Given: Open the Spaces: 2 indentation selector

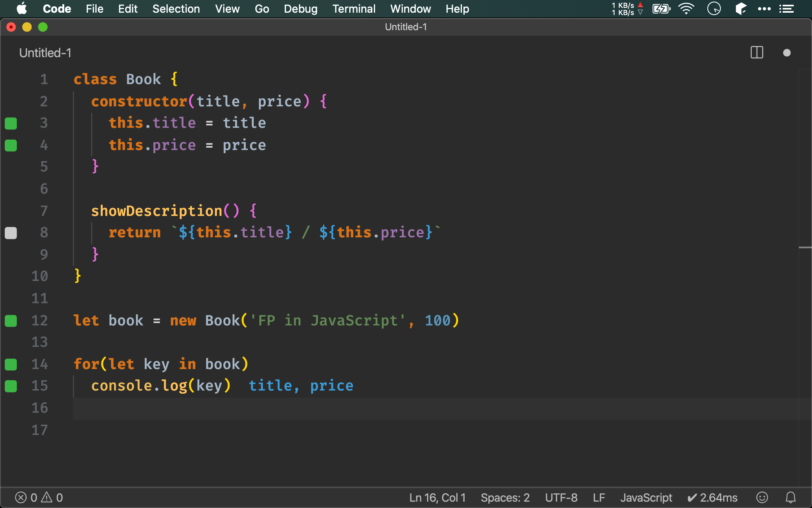Looking at the screenshot, I should click(x=505, y=497).
